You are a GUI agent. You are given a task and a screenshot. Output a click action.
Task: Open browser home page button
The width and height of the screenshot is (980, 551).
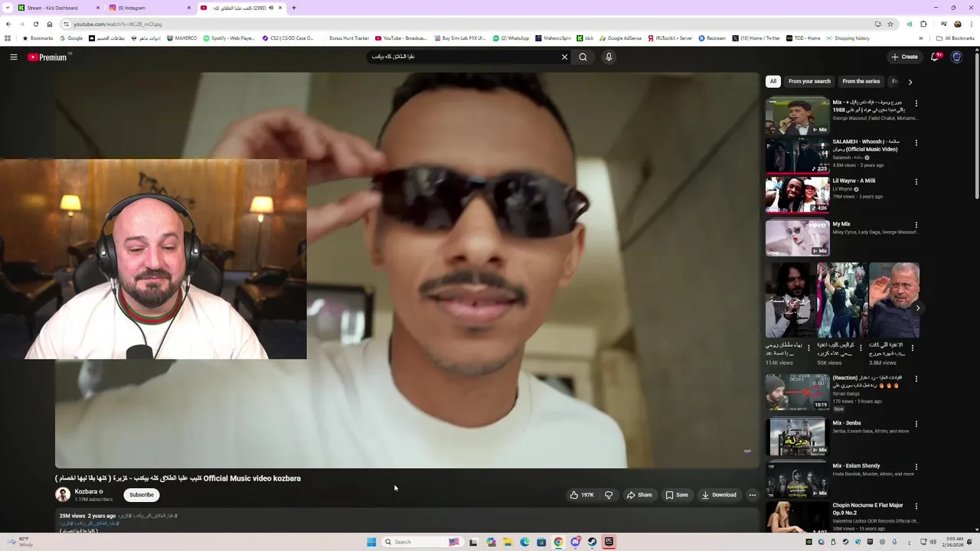(x=50, y=24)
